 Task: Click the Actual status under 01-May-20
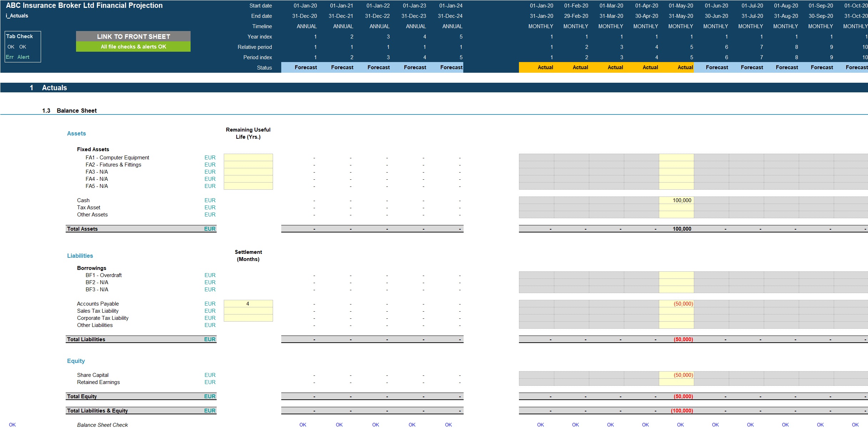click(x=685, y=67)
